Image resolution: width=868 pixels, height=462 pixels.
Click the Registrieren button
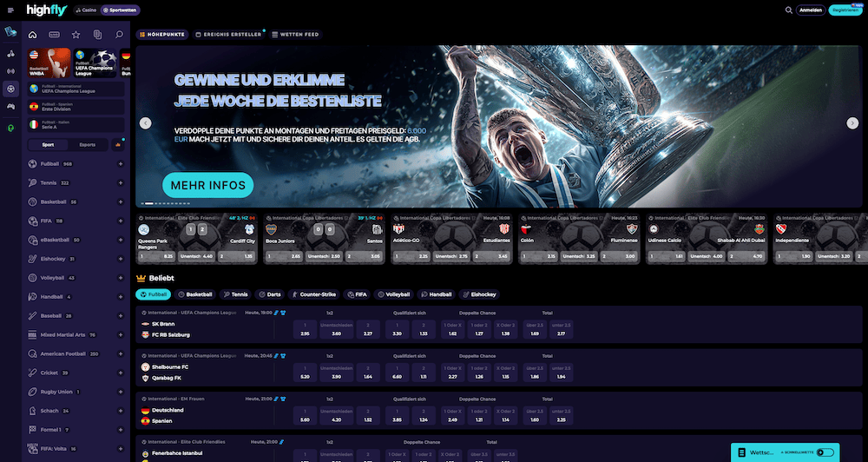pyautogui.click(x=845, y=10)
